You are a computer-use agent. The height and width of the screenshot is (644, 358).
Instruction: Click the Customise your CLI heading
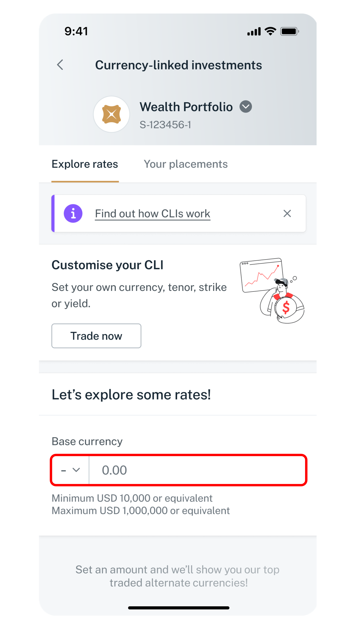[107, 265]
